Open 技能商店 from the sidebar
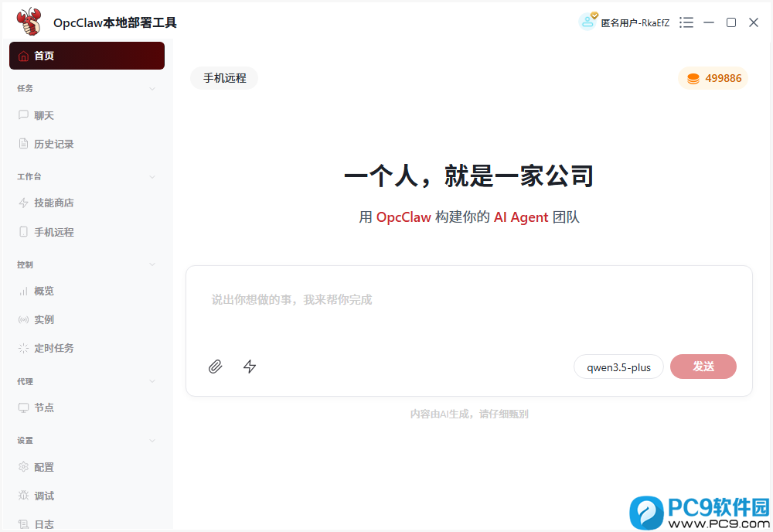Screen dimensions: 773x532 (53, 203)
